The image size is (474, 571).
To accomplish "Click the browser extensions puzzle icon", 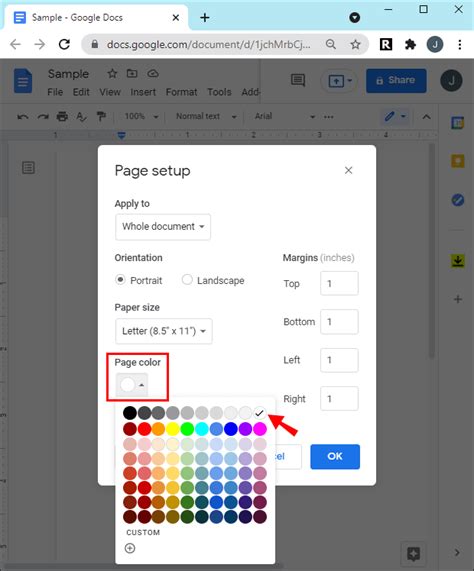I will pyautogui.click(x=410, y=44).
